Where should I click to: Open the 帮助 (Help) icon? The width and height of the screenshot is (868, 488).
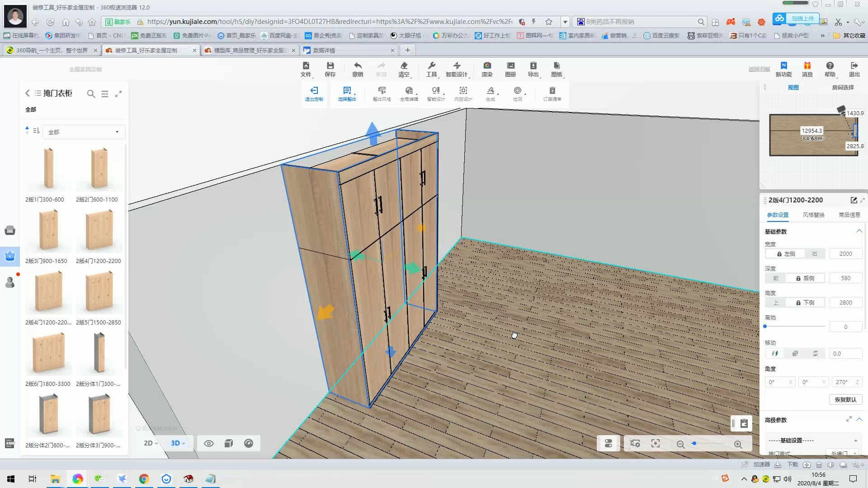click(830, 70)
